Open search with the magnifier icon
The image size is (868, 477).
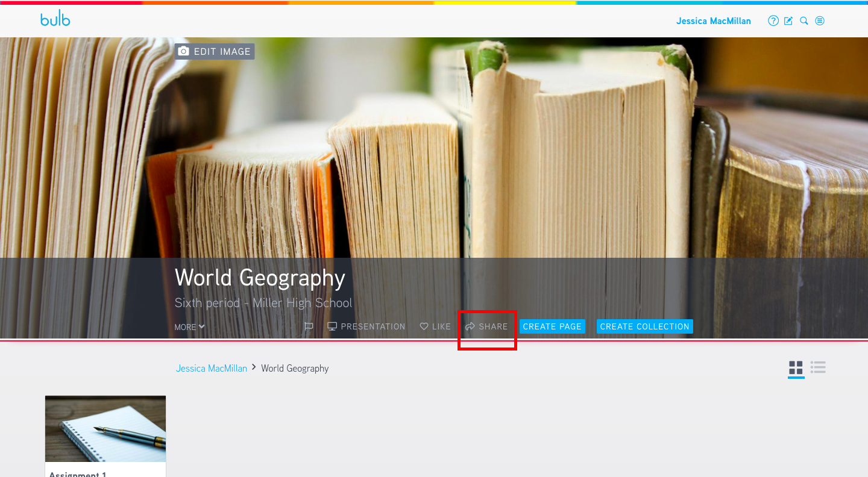804,21
